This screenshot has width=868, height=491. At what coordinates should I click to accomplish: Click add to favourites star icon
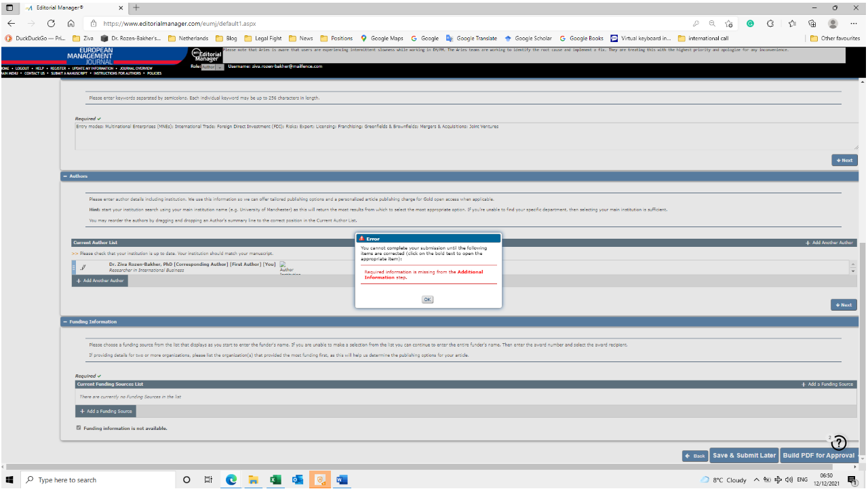point(729,23)
